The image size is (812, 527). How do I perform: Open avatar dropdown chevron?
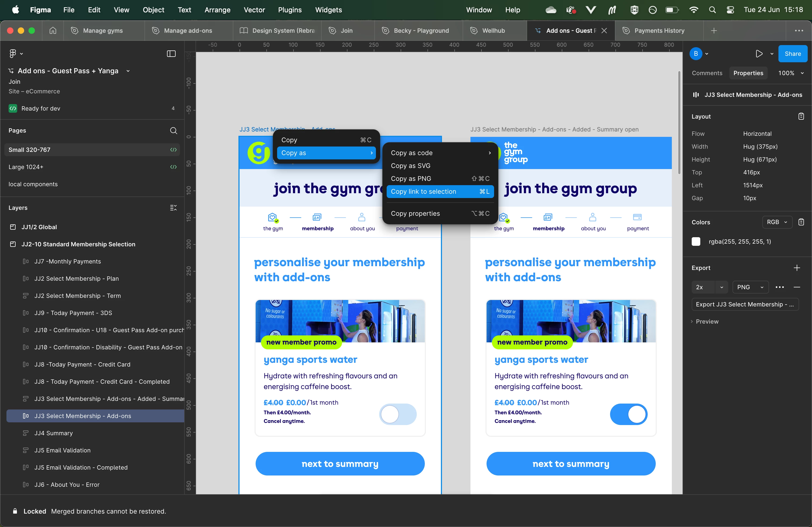coord(706,54)
